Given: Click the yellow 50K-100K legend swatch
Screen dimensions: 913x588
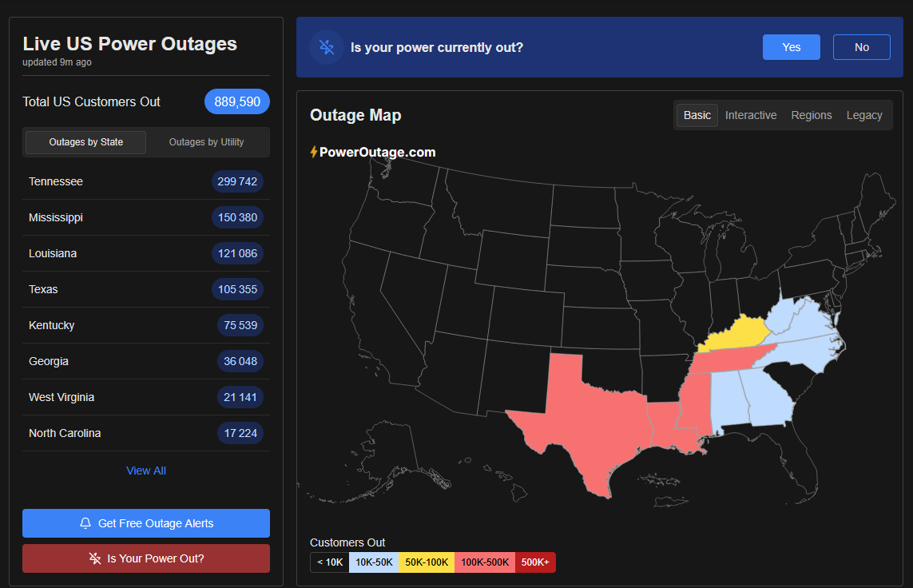Looking at the screenshot, I should point(427,562).
